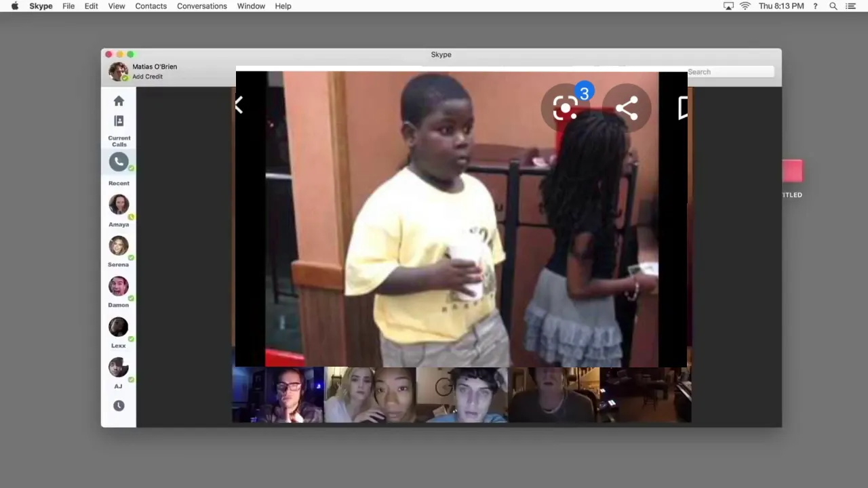Image resolution: width=868 pixels, height=488 pixels.
Task: Open conversation with AJ
Action: click(x=119, y=367)
